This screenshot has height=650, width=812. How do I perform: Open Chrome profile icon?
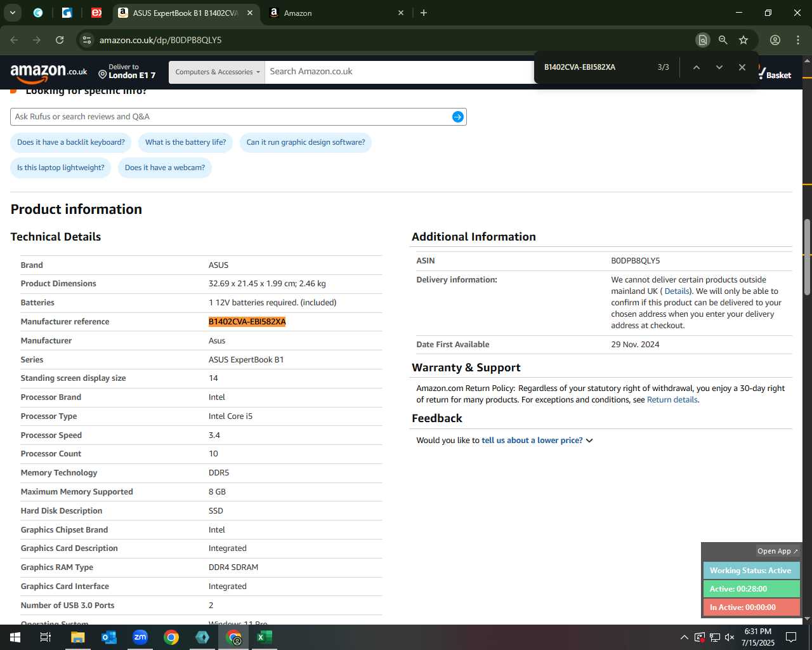pyautogui.click(x=775, y=40)
